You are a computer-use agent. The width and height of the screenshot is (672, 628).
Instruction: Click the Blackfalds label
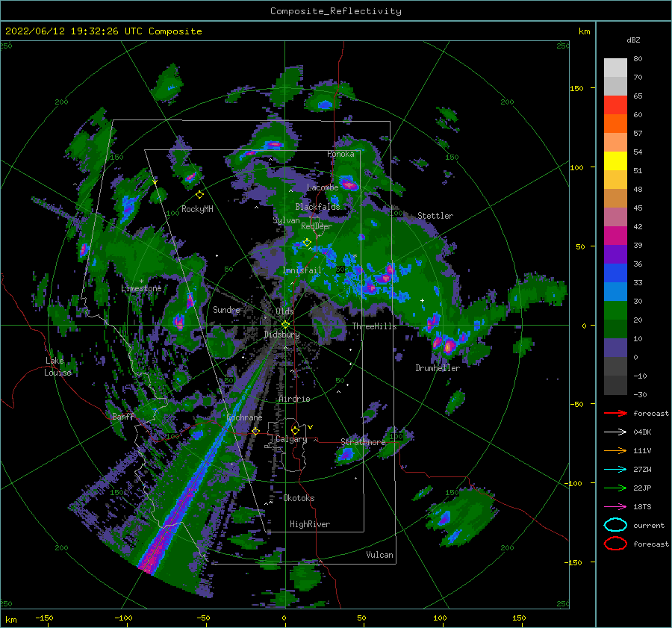pyautogui.click(x=317, y=207)
